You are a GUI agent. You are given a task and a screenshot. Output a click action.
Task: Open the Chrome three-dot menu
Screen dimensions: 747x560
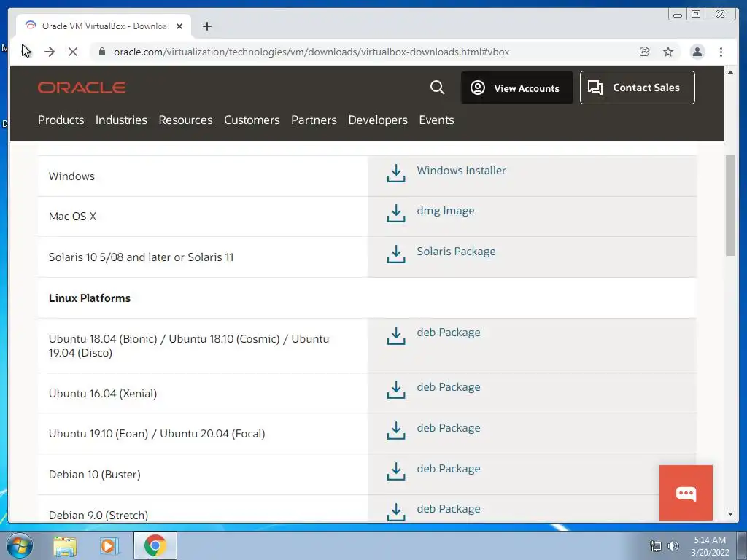tap(721, 52)
